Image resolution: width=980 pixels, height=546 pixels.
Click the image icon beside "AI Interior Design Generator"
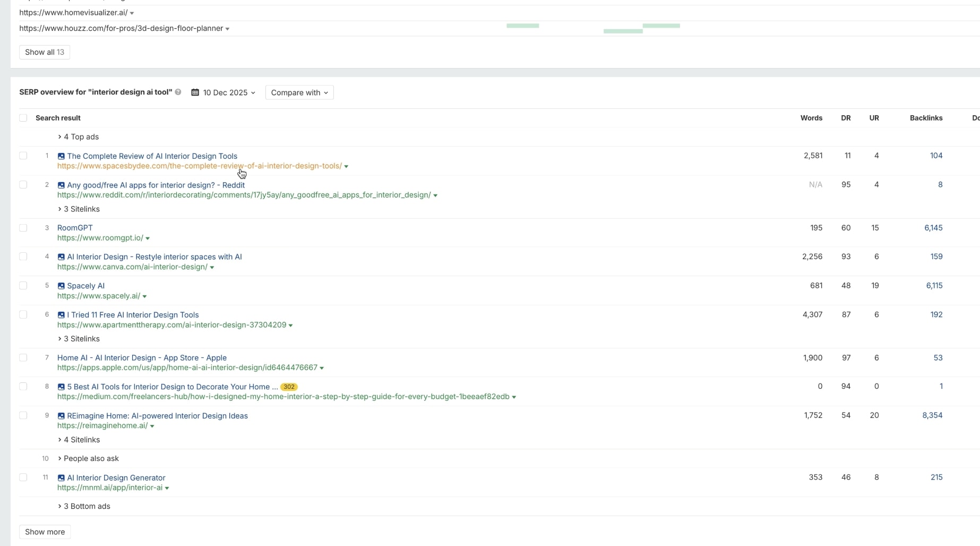[61, 477]
